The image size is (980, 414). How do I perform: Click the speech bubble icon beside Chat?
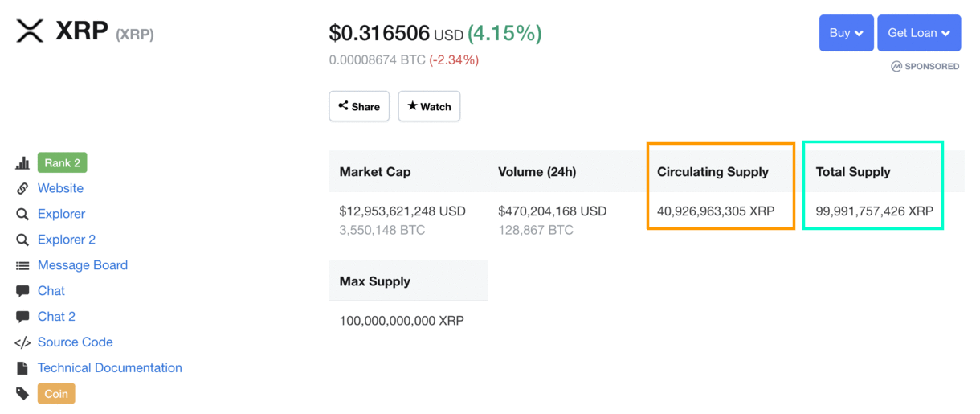point(22,291)
